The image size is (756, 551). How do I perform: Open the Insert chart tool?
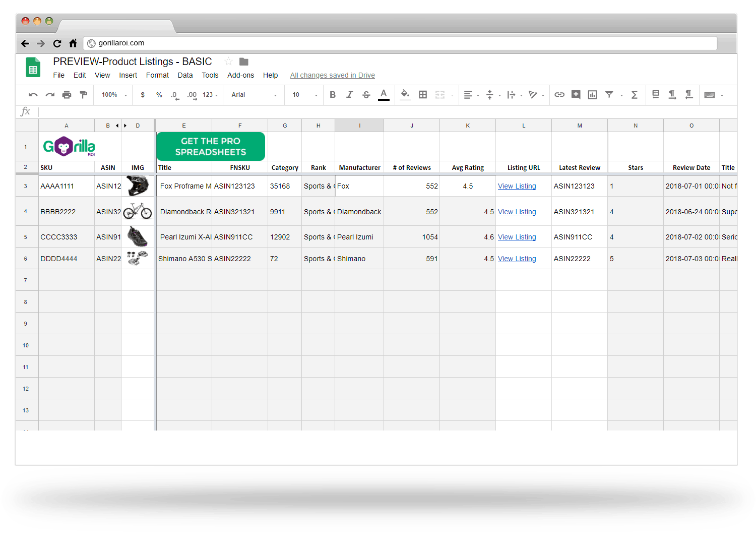pos(592,95)
